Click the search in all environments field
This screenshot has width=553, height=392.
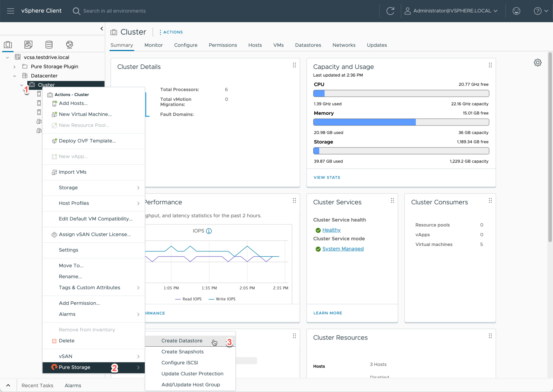(114, 11)
